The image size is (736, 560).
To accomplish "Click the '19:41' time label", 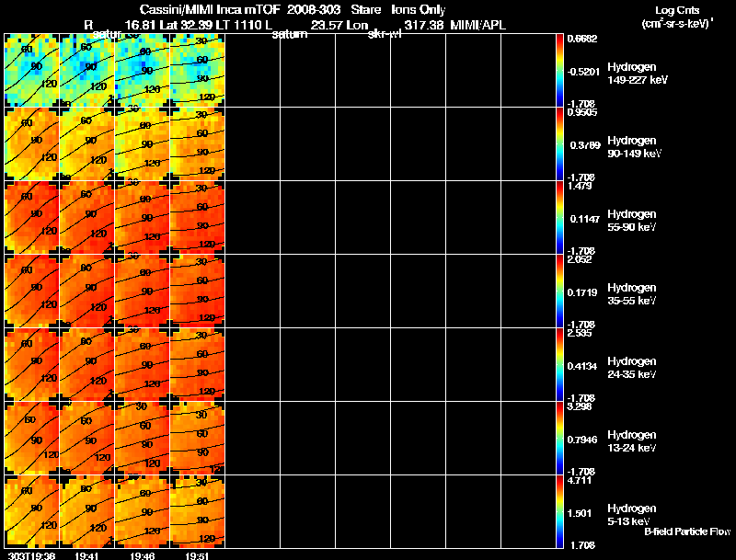I will click(x=86, y=555).
